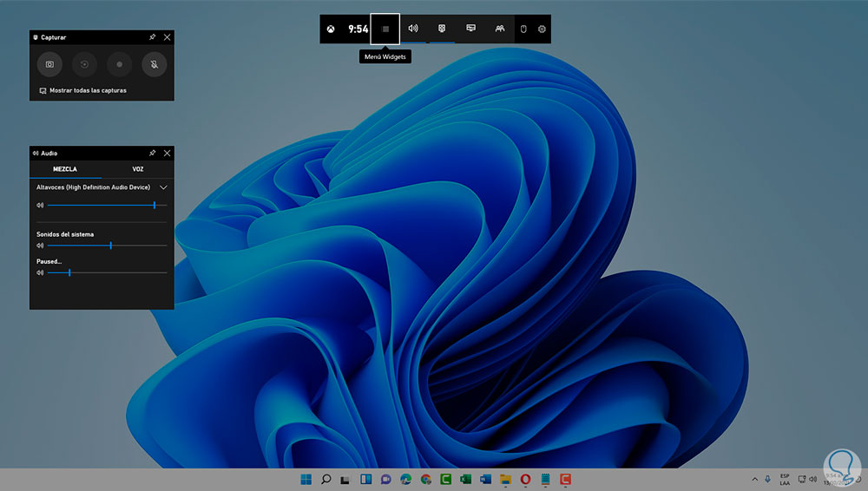Screen dimensions: 868x491
Task: Expand the Altavoces output device dropdown
Action: click(x=163, y=187)
